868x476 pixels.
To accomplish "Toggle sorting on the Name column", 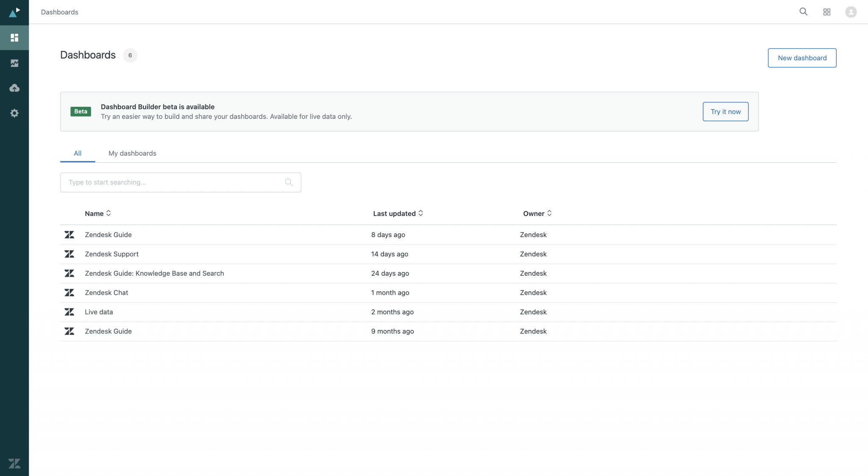I will [97, 213].
